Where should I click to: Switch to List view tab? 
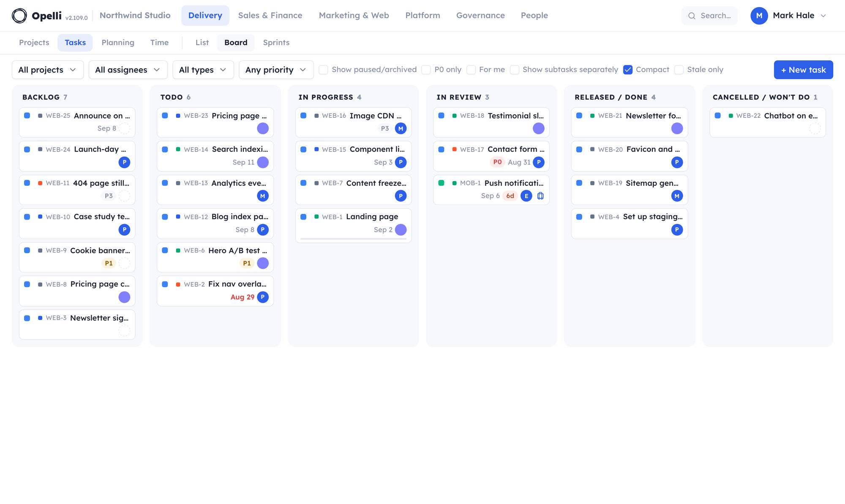point(202,43)
